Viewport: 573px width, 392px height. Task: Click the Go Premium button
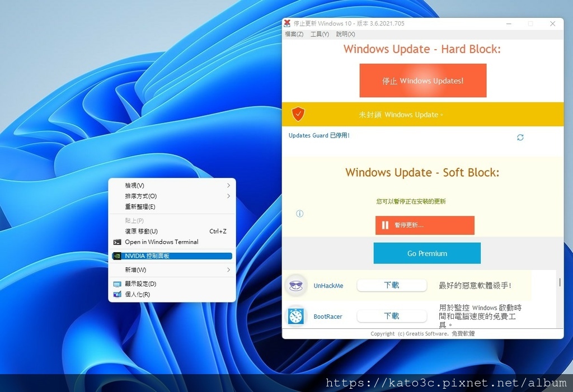[x=427, y=253]
